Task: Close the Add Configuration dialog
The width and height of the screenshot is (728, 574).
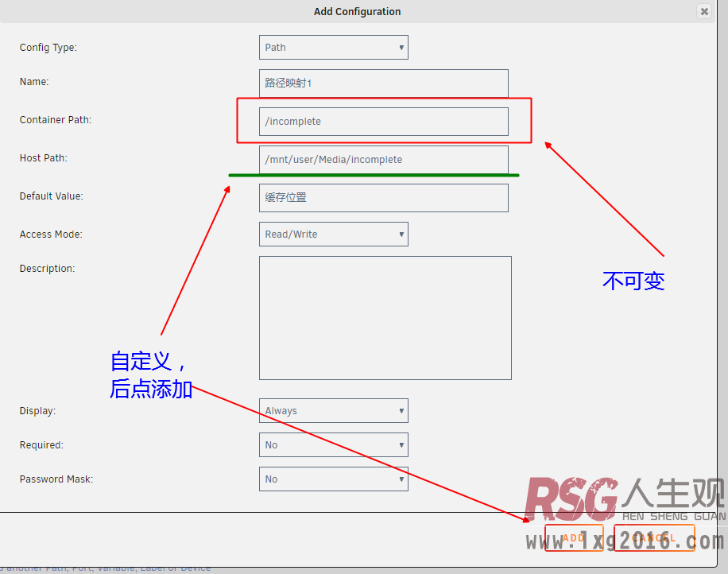Action: pyautogui.click(x=704, y=11)
